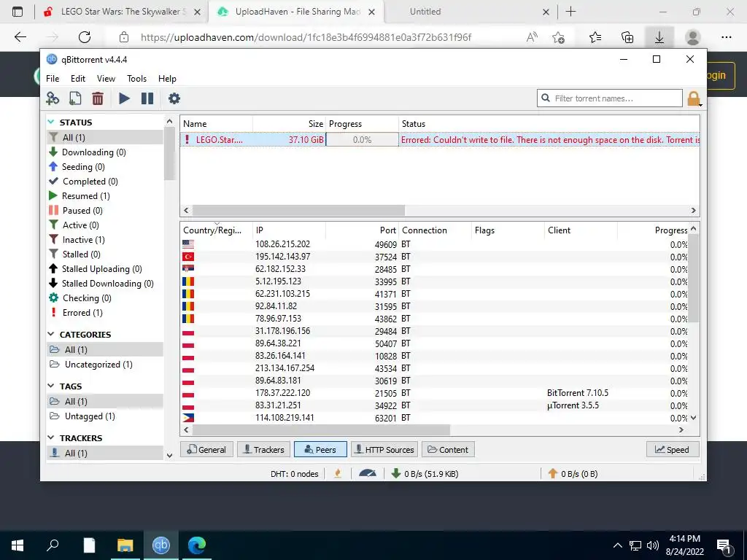Open the File menu
This screenshot has width=747, height=560.
pyautogui.click(x=53, y=79)
